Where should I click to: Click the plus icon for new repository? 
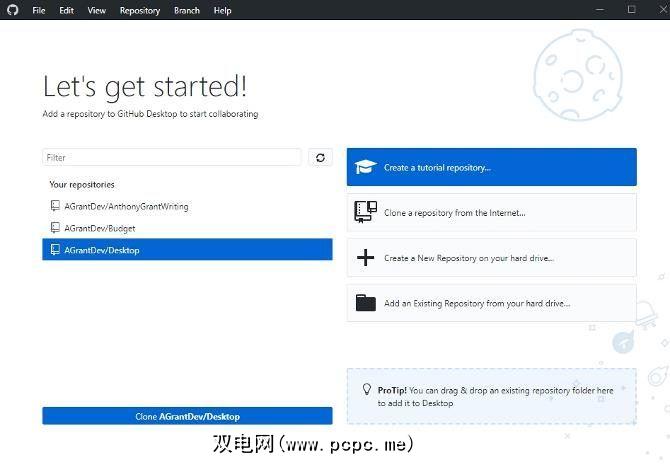[x=365, y=258]
